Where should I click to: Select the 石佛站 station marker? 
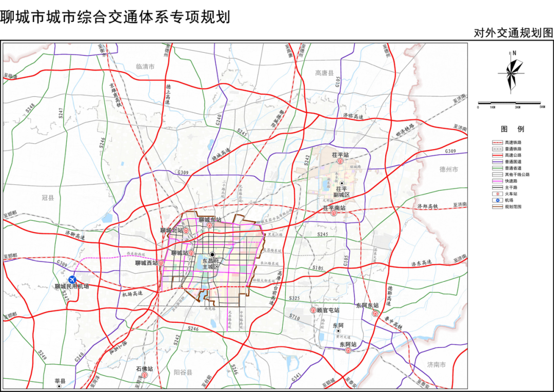[x=145, y=375]
